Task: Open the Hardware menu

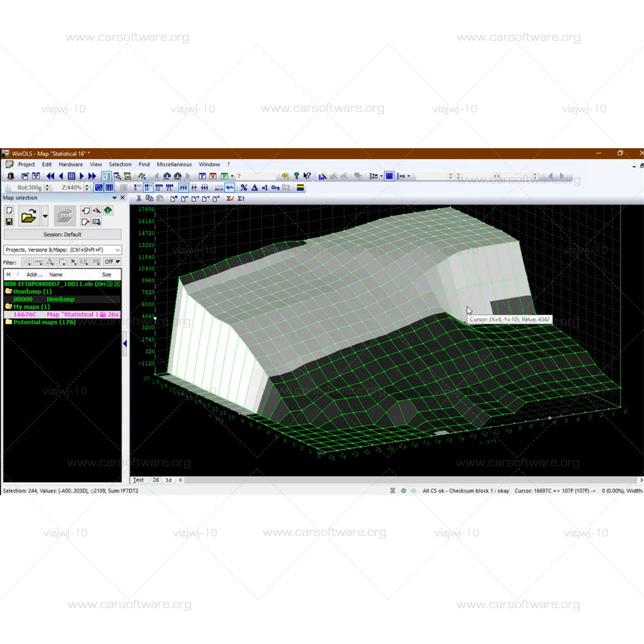Action: (x=71, y=164)
